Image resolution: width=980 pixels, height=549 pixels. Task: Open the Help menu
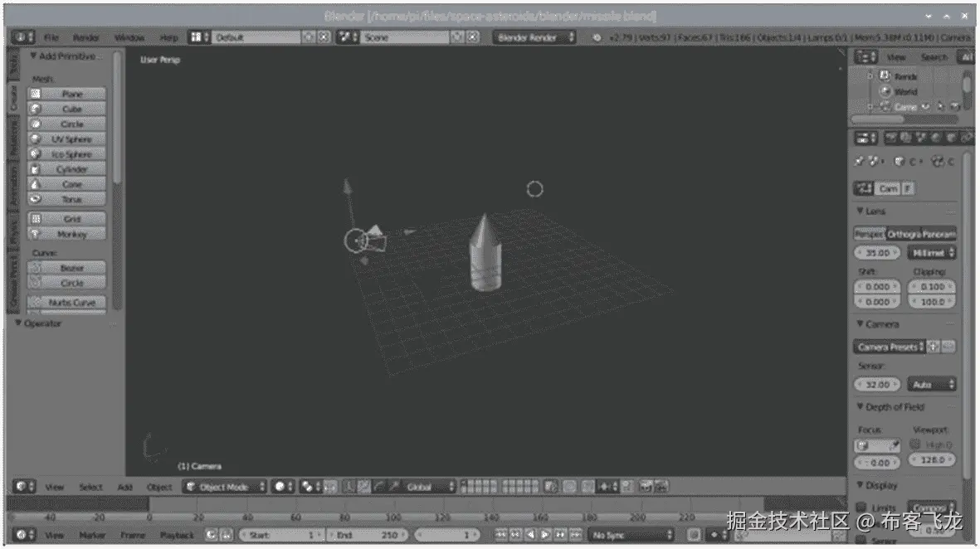pos(168,37)
